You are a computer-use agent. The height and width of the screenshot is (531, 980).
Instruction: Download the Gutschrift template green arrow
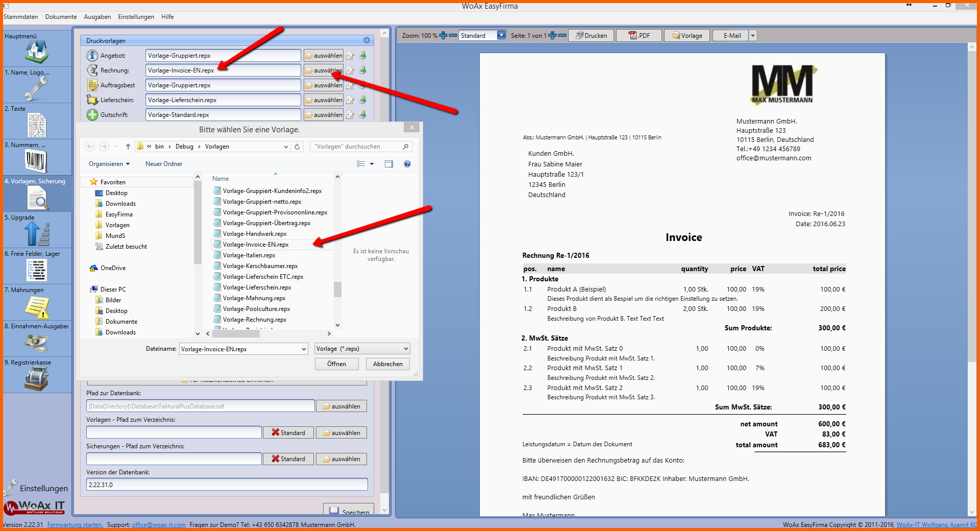[x=362, y=114]
